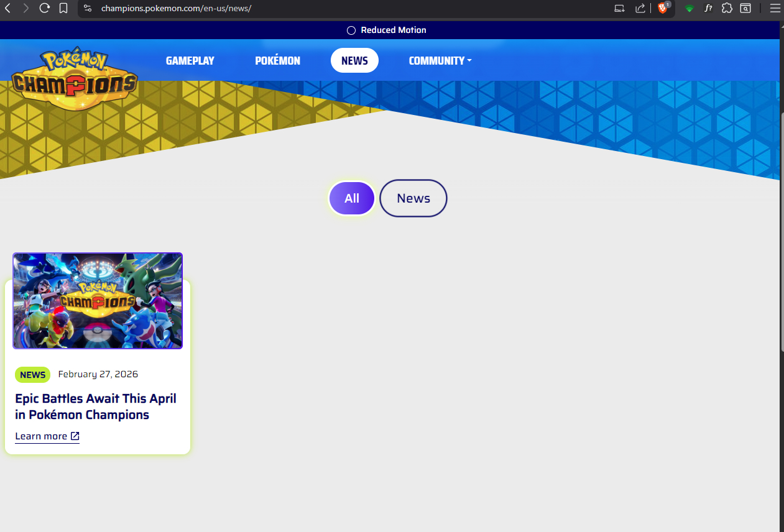Viewport: 784px width, 532px height.
Task: Open the font identifier extension icon
Action: [x=708, y=8]
